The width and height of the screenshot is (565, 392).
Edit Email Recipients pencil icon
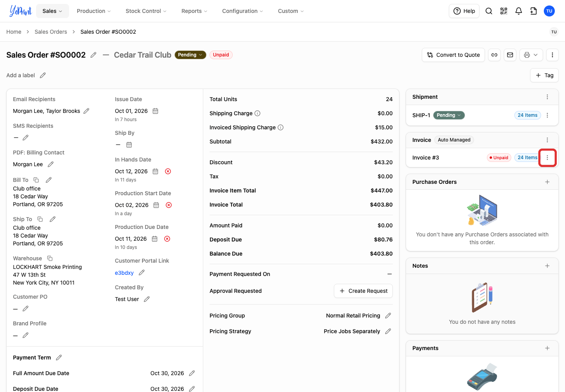tap(86, 111)
